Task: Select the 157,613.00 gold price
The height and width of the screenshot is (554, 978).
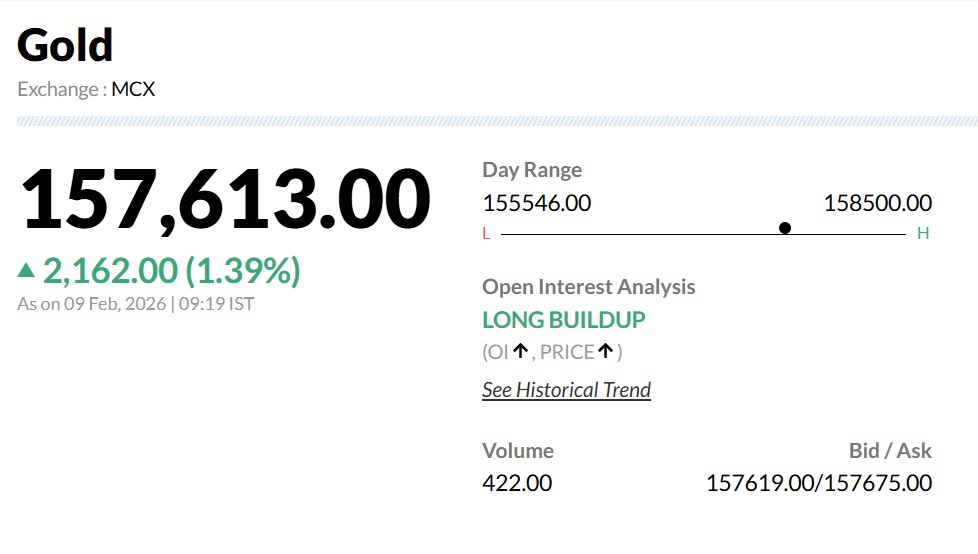Action: [x=225, y=200]
